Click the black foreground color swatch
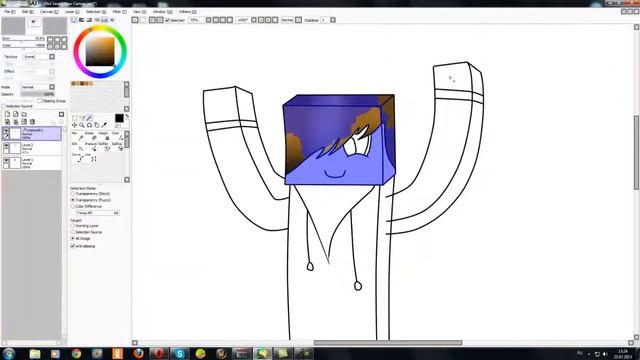This screenshot has width=640, height=360. click(x=119, y=118)
